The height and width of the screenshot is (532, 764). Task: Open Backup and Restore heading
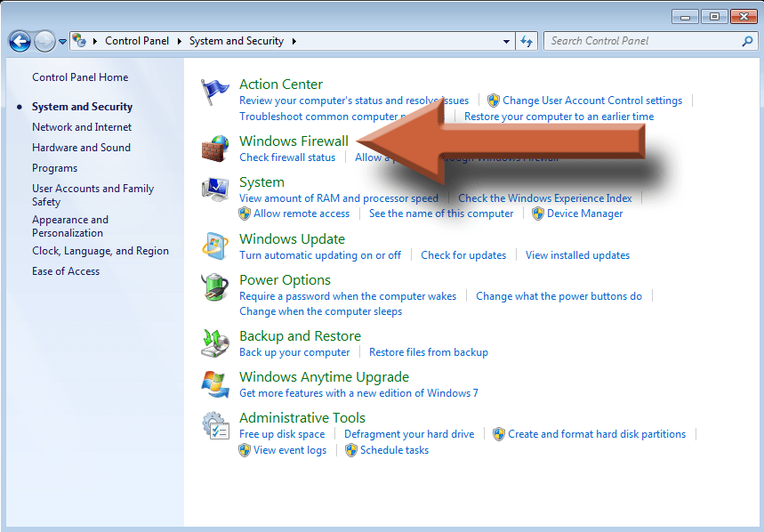pyautogui.click(x=300, y=336)
